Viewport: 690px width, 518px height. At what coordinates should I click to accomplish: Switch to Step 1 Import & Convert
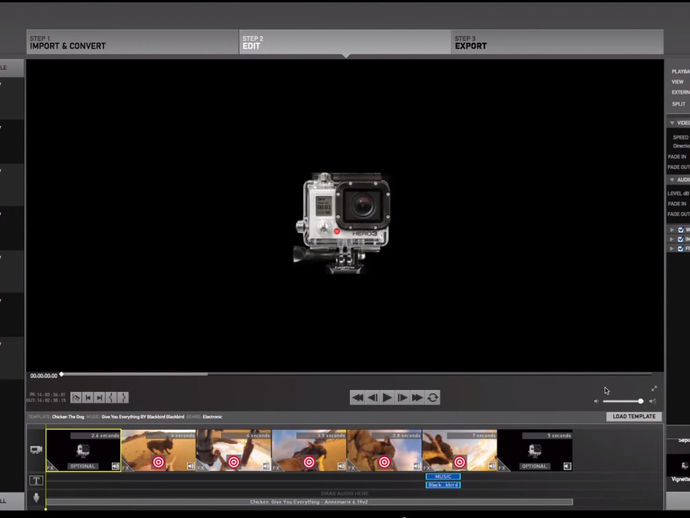coord(132,42)
